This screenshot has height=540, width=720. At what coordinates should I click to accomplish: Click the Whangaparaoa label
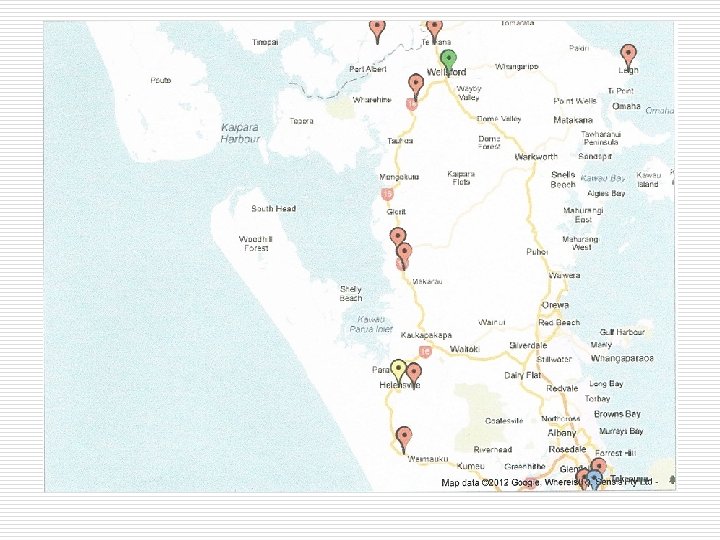[622, 358]
